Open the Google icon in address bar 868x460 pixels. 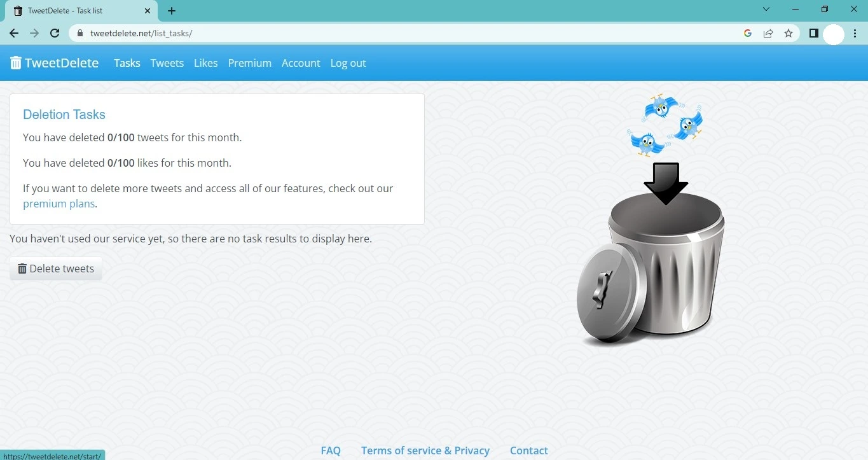748,33
